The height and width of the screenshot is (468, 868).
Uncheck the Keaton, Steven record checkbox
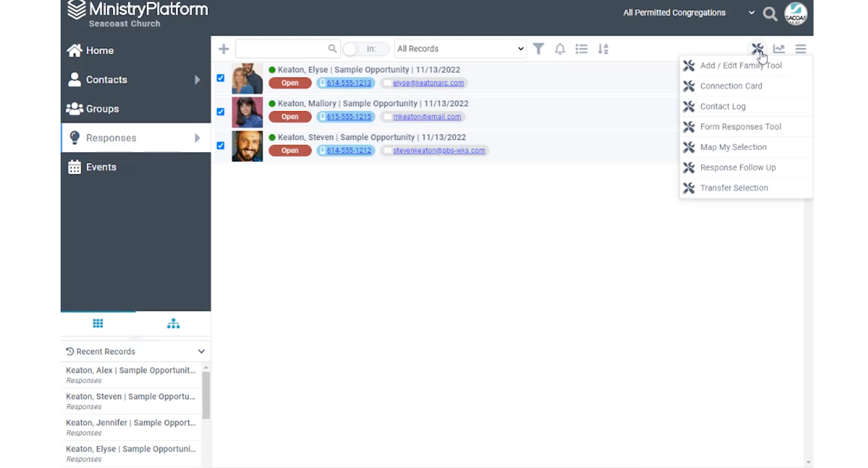[x=220, y=145]
